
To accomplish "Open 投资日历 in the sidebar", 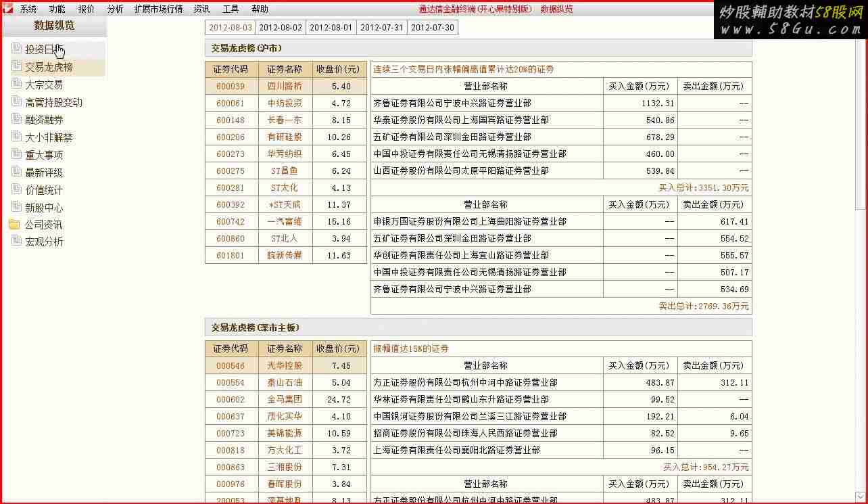I will [44, 49].
